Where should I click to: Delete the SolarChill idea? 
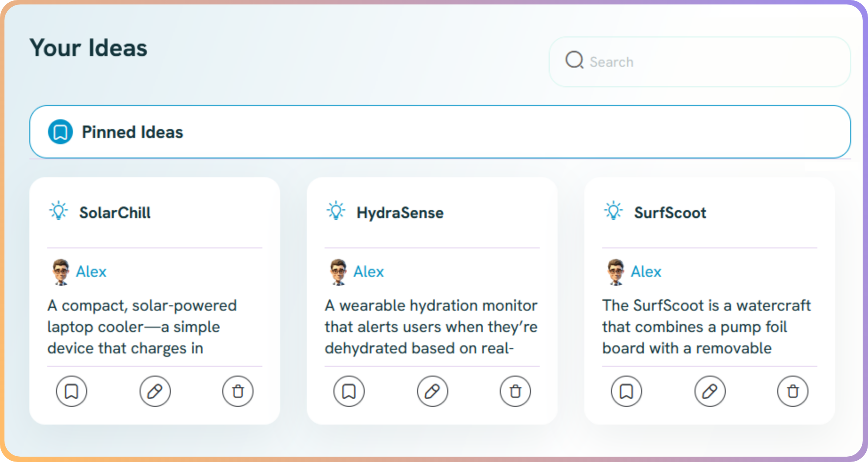pos(238,391)
